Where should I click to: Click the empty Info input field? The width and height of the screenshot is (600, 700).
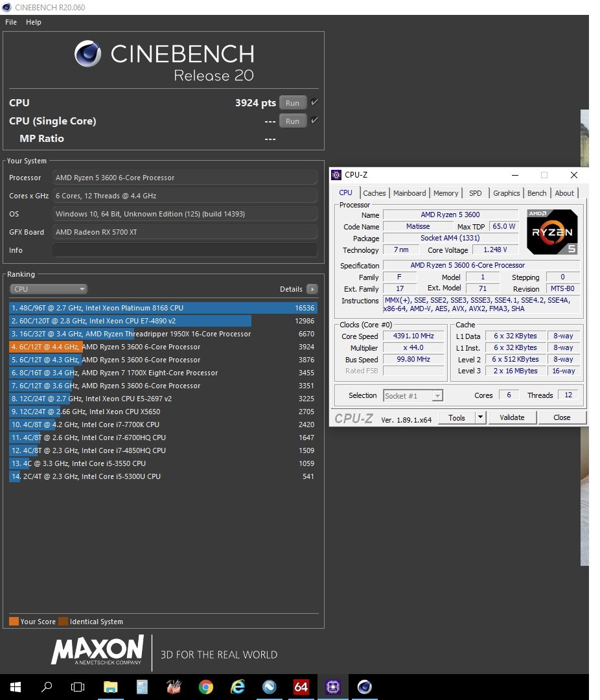point(185,250)
